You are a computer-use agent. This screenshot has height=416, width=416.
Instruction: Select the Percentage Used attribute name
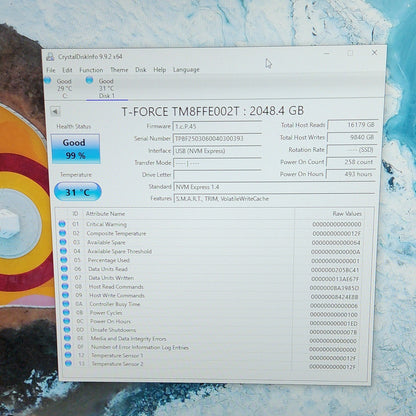[109, 260]
